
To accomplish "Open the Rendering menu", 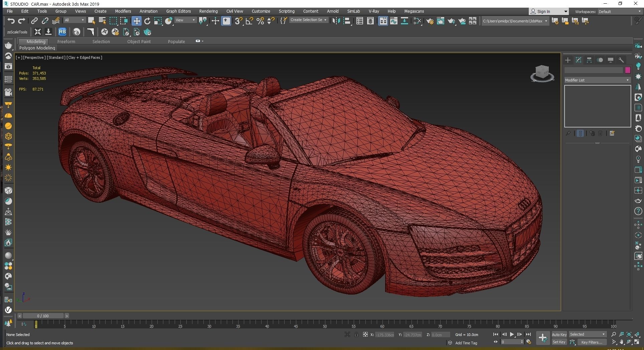I will pyautogui.click(x=208, y=11).
